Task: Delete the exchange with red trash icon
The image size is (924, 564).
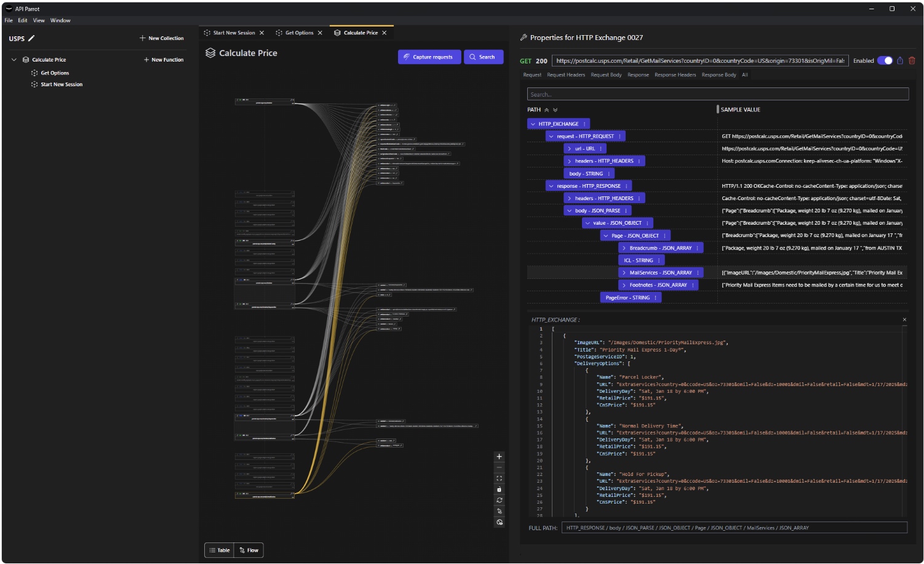Action: [912, 60]
